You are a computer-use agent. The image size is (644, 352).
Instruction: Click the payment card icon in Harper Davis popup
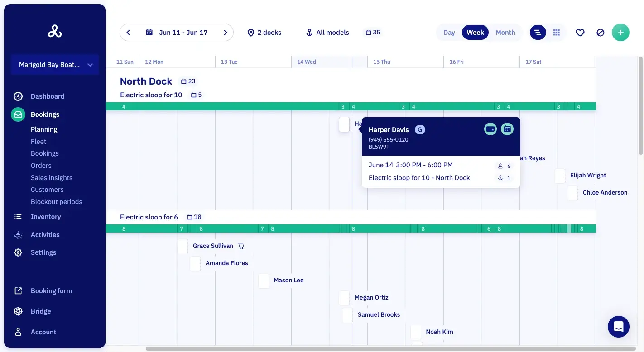click(490, 129)
